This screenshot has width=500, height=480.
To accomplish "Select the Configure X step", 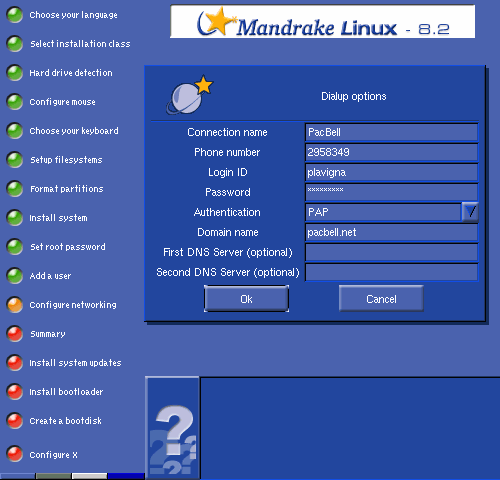I will 53,455.
